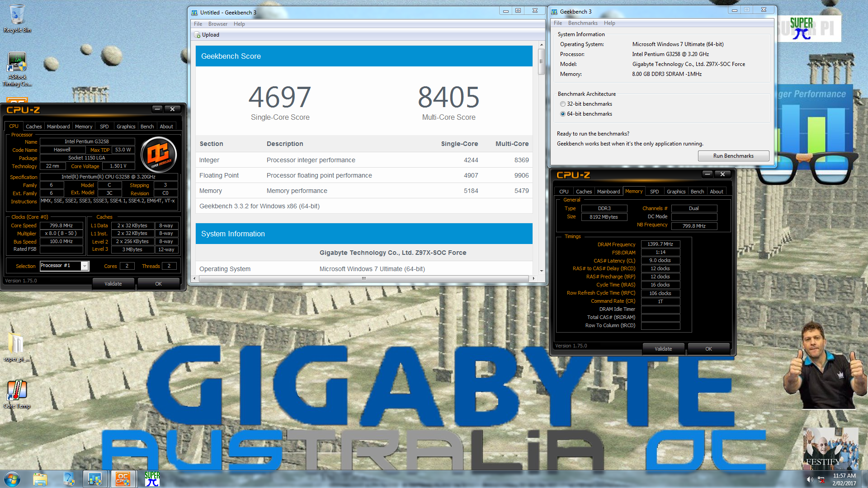Open the super_pi folder on the desktop
The width and height of the screenshot is (868, 488).
pos(17,347)
